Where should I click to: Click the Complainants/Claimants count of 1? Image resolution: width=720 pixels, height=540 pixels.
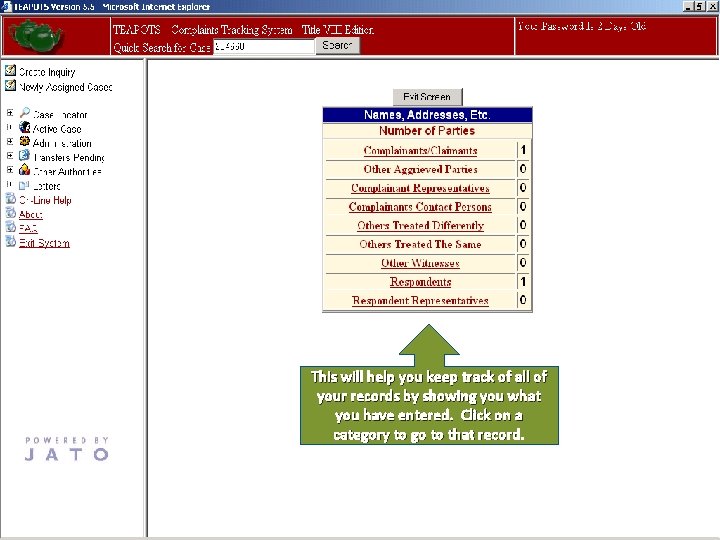click(x=523, y=150)
